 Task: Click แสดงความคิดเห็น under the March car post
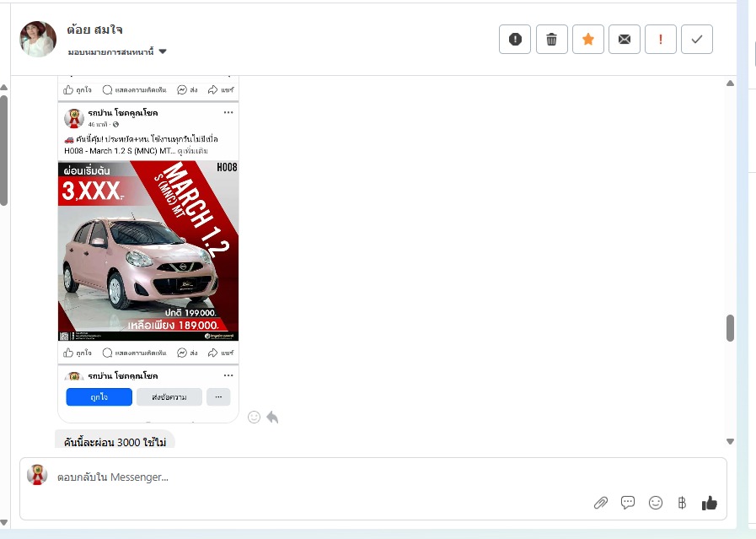tap(134, 353)
